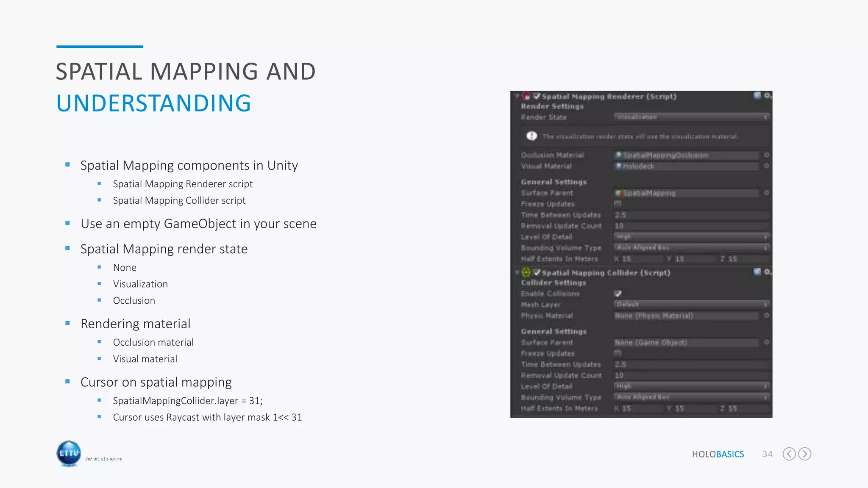Viewport: 868px width, 488px height.
Task: Open object picker for Renderer Surface Parent
Action: coord(766,193)
